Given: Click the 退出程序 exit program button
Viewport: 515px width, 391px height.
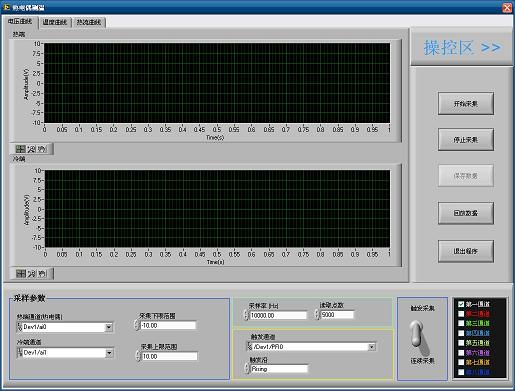Looking at the screenshot, I should pos(466,251).
